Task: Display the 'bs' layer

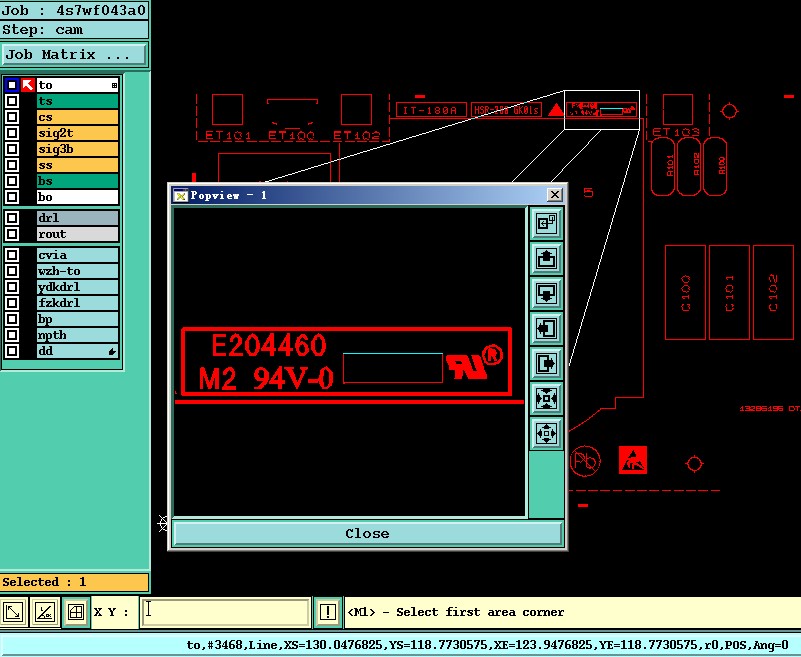Action: click(78, 181)
